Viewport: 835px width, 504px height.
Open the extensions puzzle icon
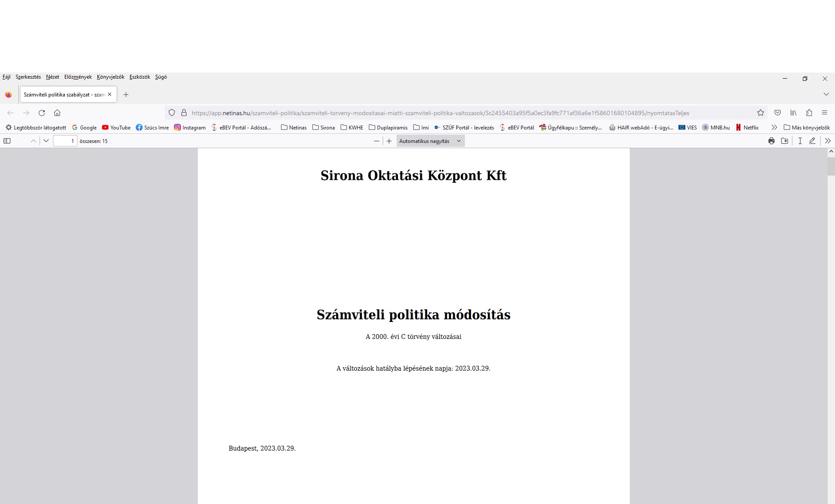(x=809, y=113)
